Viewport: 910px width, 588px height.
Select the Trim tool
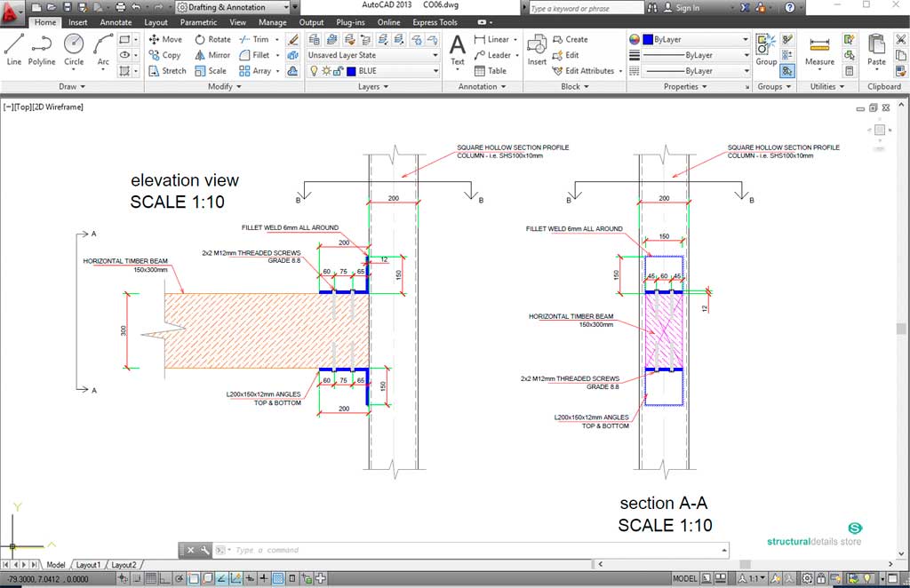point(255,39)
